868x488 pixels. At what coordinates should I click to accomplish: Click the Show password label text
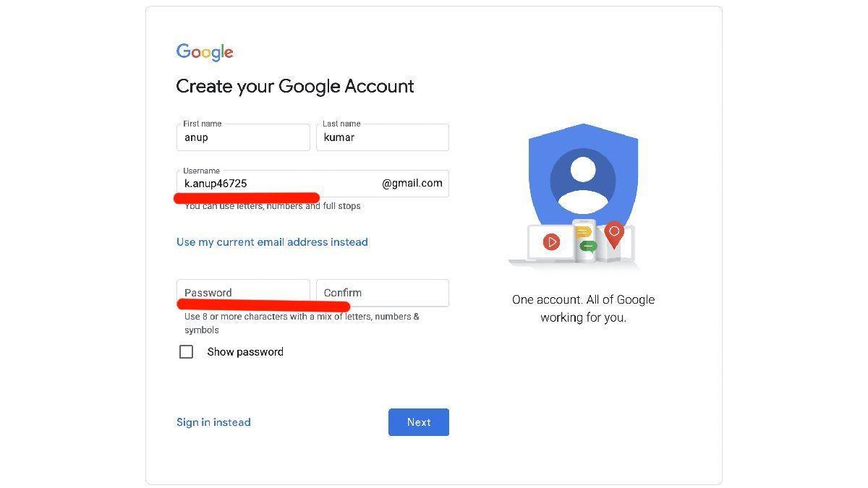245,352
